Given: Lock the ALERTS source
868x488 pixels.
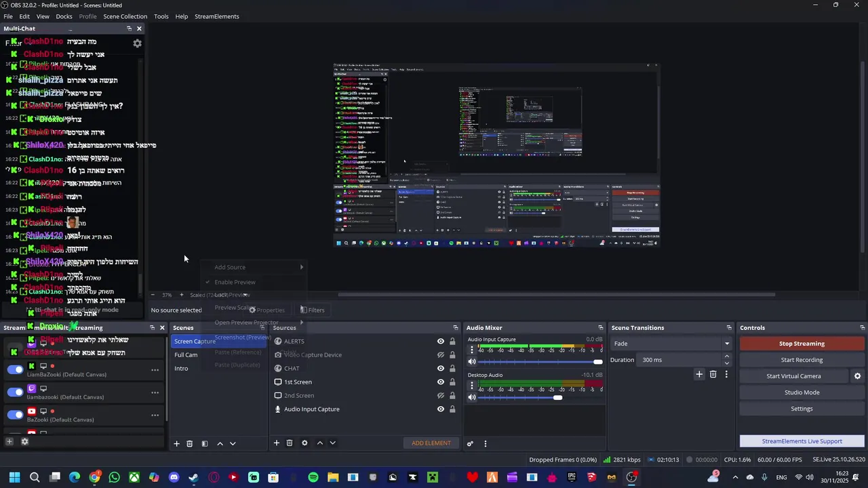Looking at the screenshot, I should pyautogui.click(x=452, y=342).
